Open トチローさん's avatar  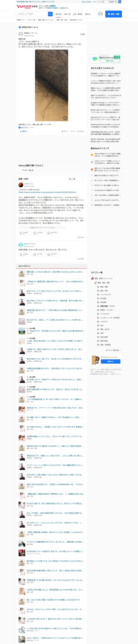[21, 185]
